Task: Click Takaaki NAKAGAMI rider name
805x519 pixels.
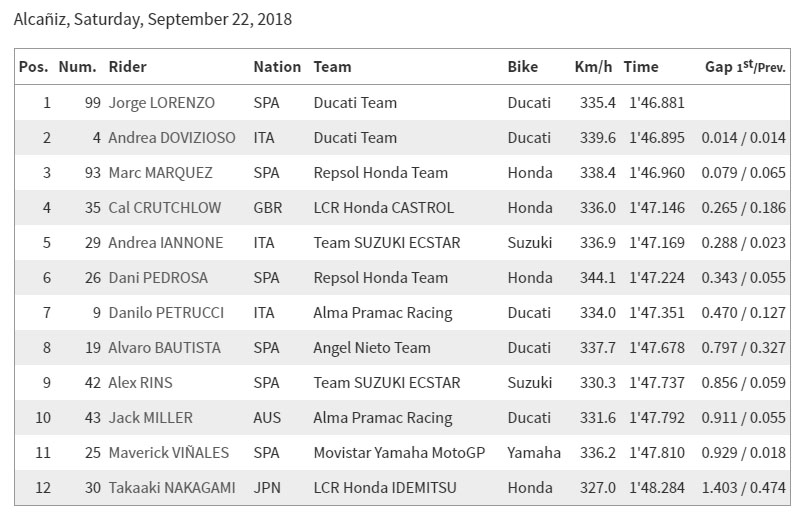Action: [171, 487]
